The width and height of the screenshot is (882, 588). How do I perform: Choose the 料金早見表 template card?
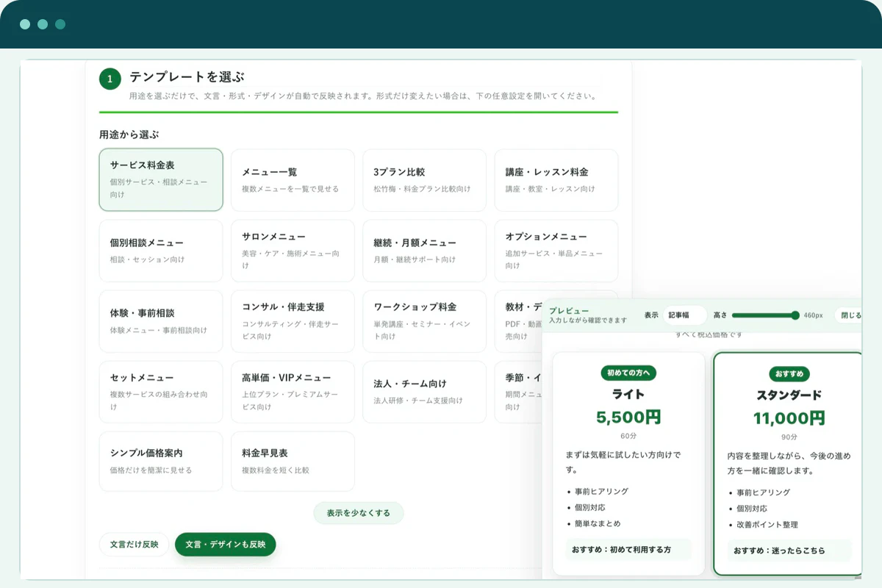293,462
